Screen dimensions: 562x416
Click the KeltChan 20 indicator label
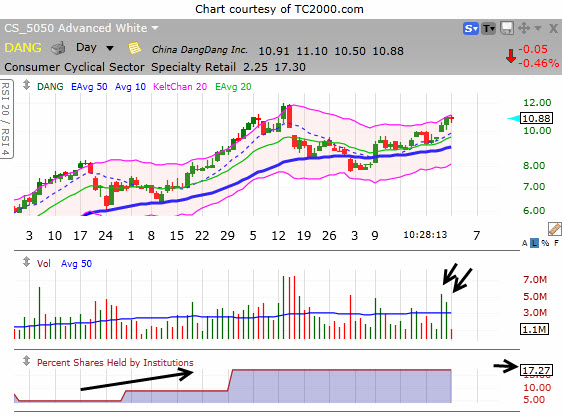[180, 87]
